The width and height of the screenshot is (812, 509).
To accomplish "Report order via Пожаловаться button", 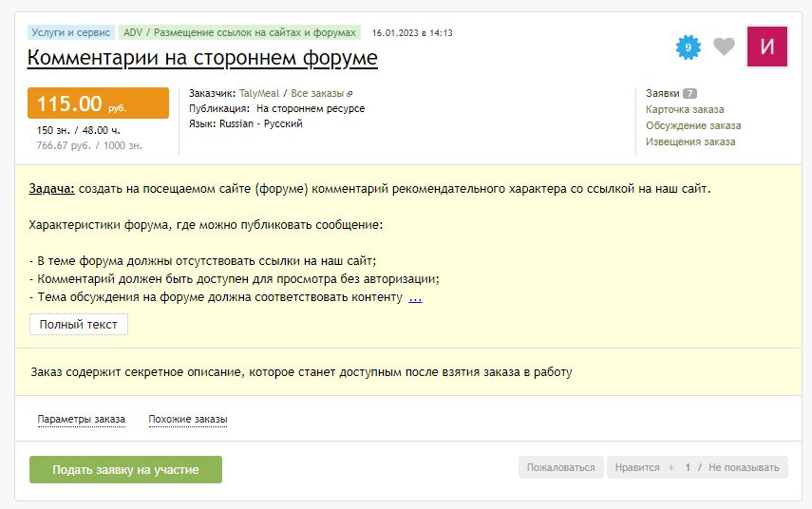I will tap(561, 467).
